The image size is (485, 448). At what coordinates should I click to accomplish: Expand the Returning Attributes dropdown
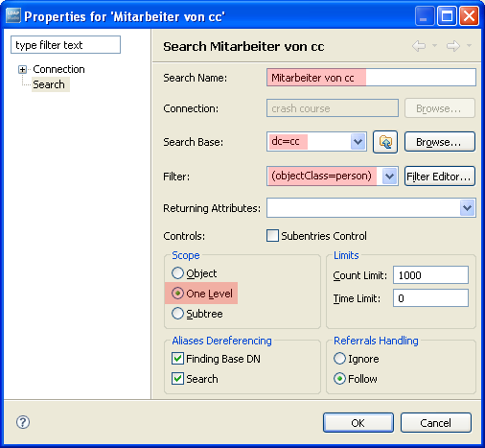point(467,208)
